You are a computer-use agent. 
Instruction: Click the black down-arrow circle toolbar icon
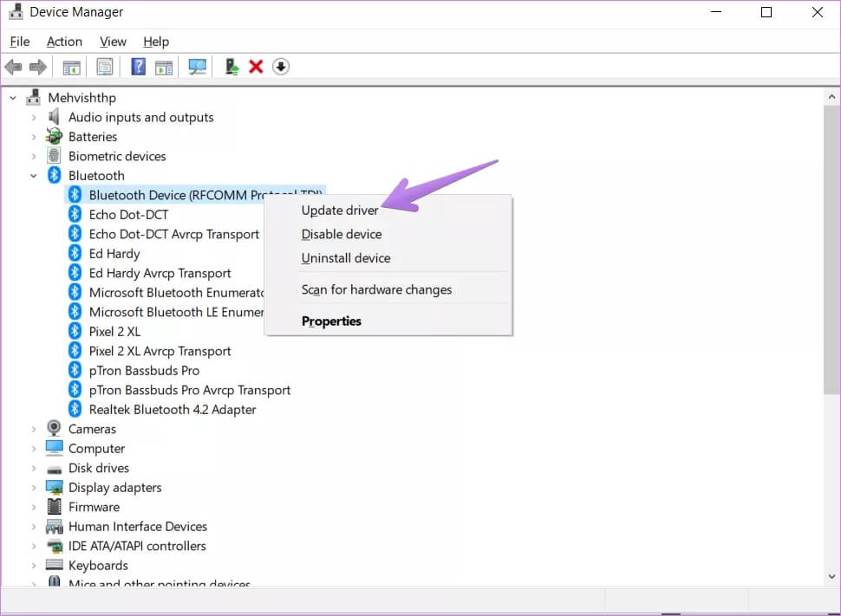(x=280, y=67)
